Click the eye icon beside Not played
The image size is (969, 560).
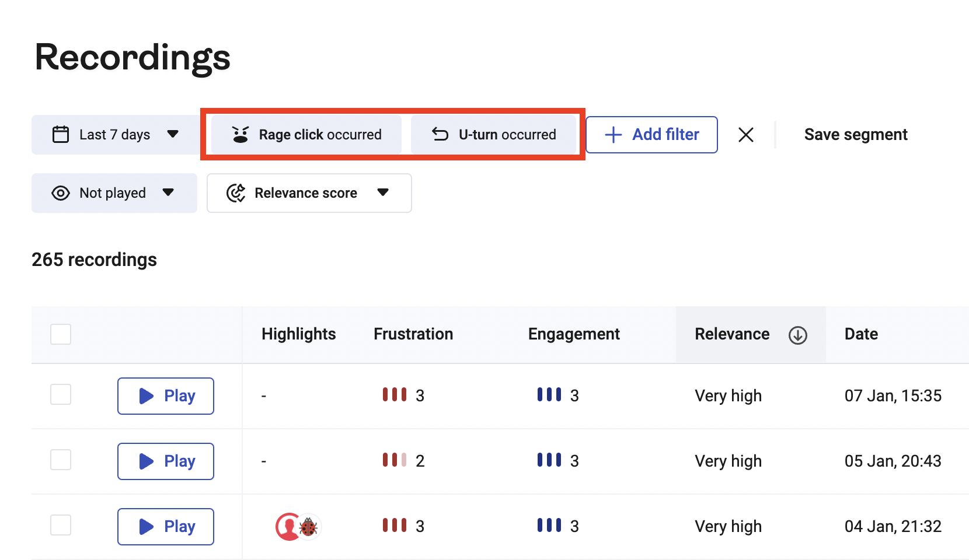tap(61, 193)
